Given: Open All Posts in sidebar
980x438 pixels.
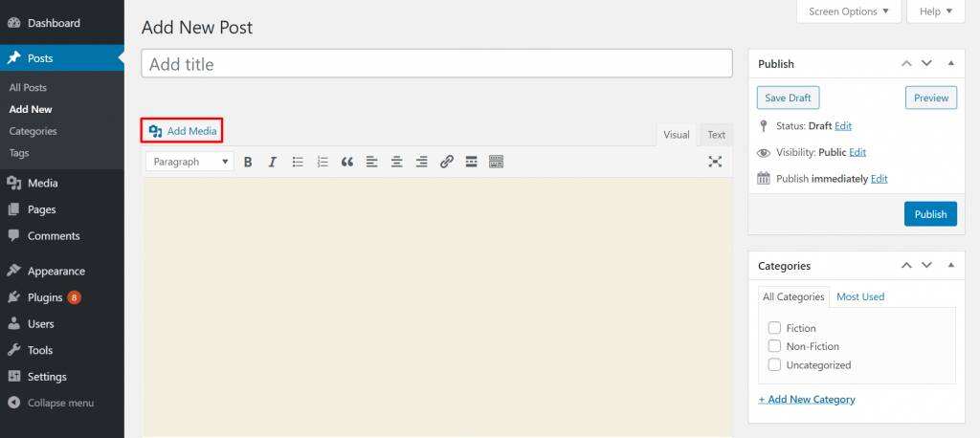Looking at the screenshot, I should 28,87.
